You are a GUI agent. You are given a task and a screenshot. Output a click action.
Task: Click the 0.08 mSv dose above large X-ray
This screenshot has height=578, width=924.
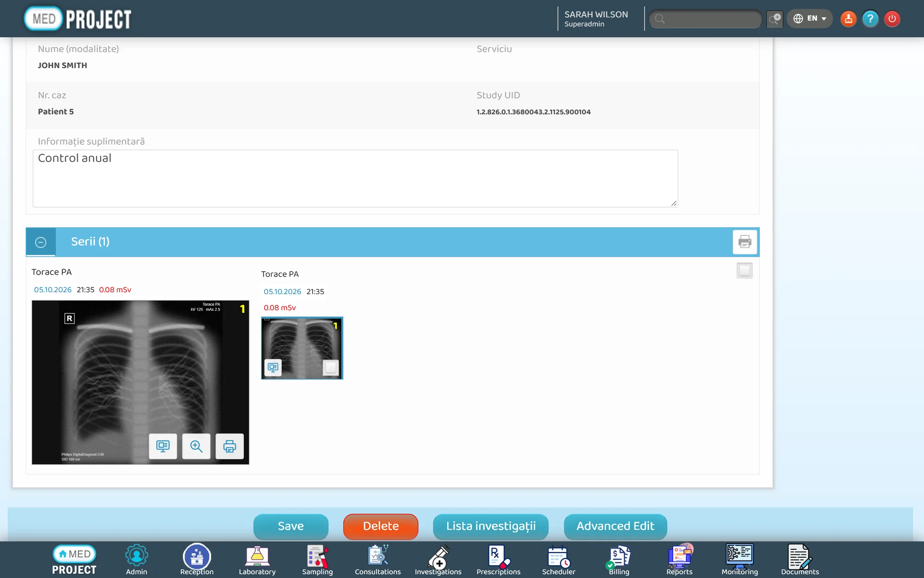pyautogui.click(x=115, y=289)
